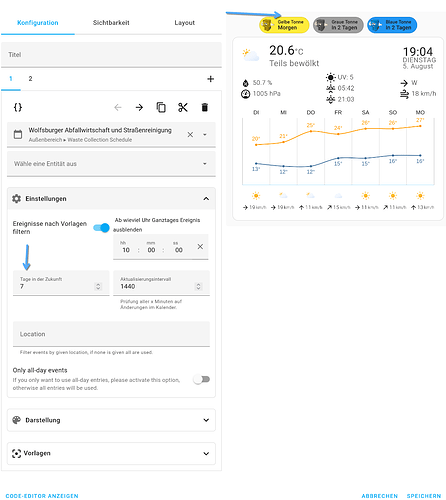446x500 pixels.
Task: Click the '1005 hPa' pressure value
Action: point(267,94)
